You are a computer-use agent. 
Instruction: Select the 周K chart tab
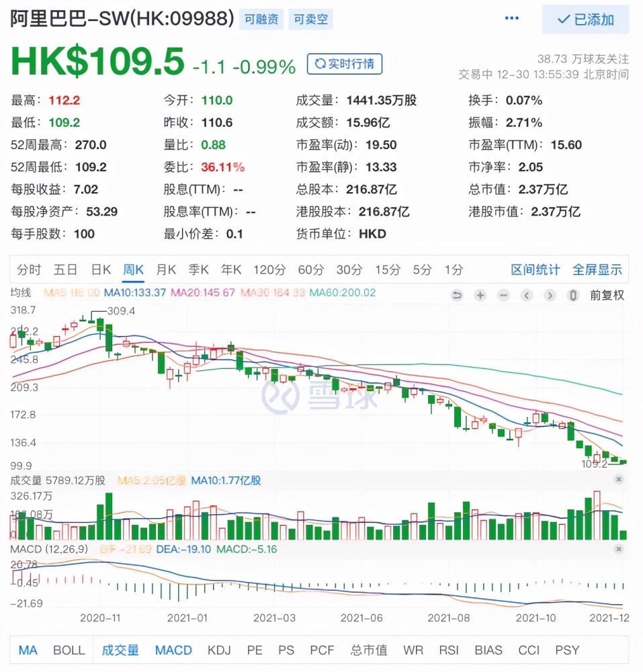click(x=133, y=269)
